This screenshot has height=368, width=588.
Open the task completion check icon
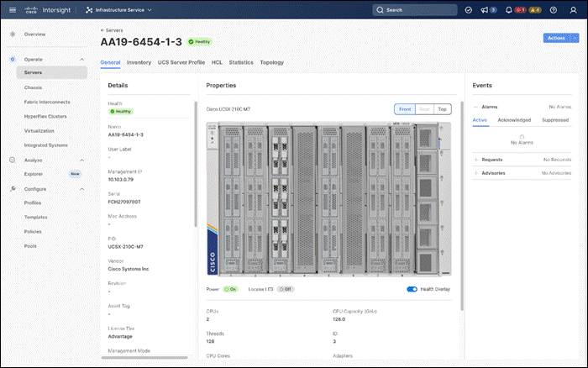[x=469, y=10]
